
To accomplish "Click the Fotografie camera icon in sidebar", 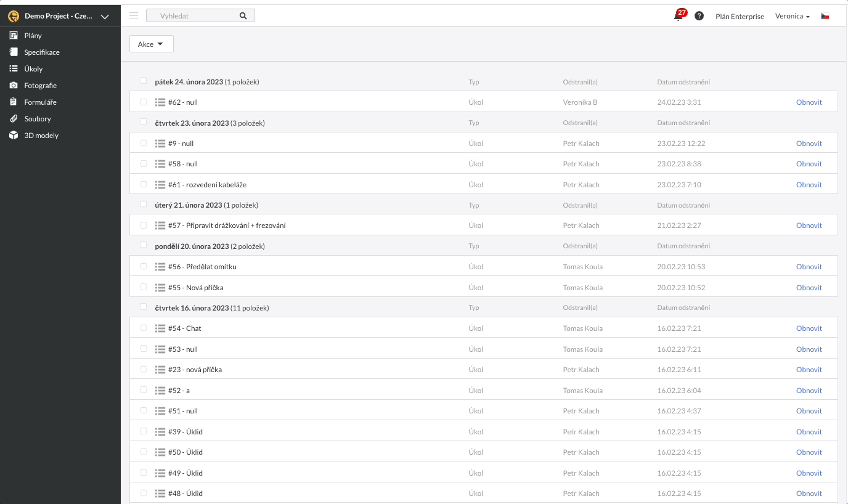I will [x=14, y=86].
